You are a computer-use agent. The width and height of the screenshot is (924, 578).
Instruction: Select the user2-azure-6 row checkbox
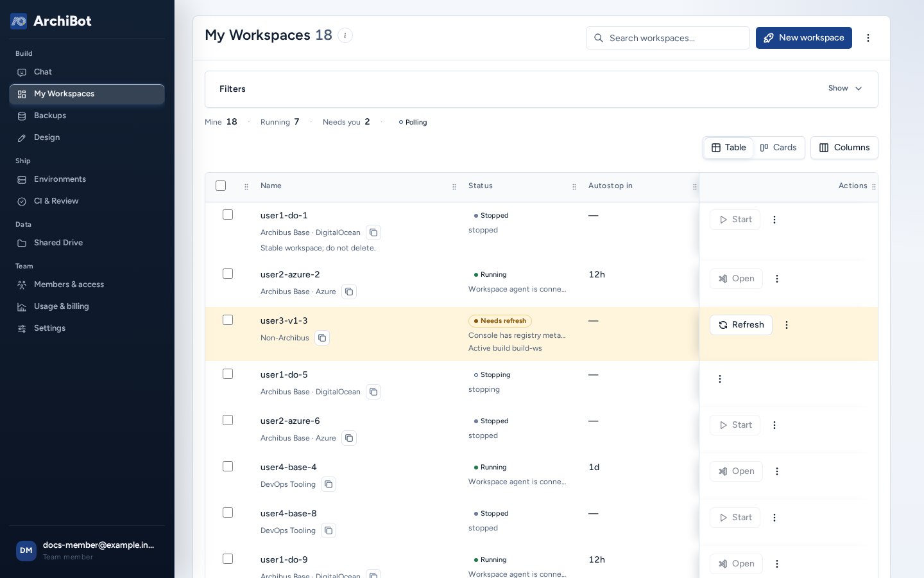[x=228, y=420]
